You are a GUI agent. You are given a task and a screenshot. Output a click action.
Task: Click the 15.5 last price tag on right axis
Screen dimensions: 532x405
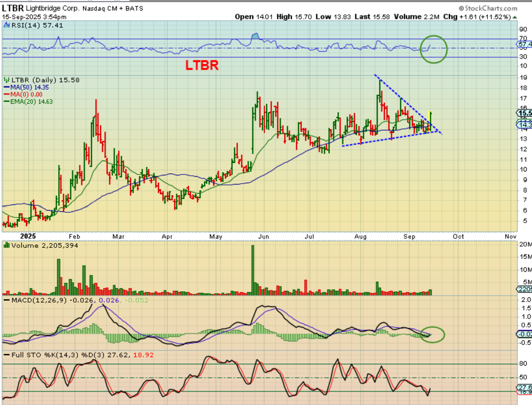(x=525, y=112)
